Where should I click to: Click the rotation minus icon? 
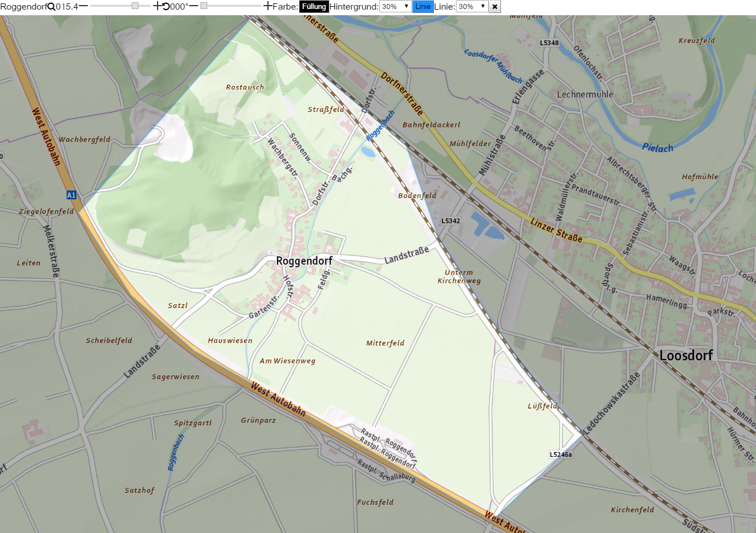point(194,6)
